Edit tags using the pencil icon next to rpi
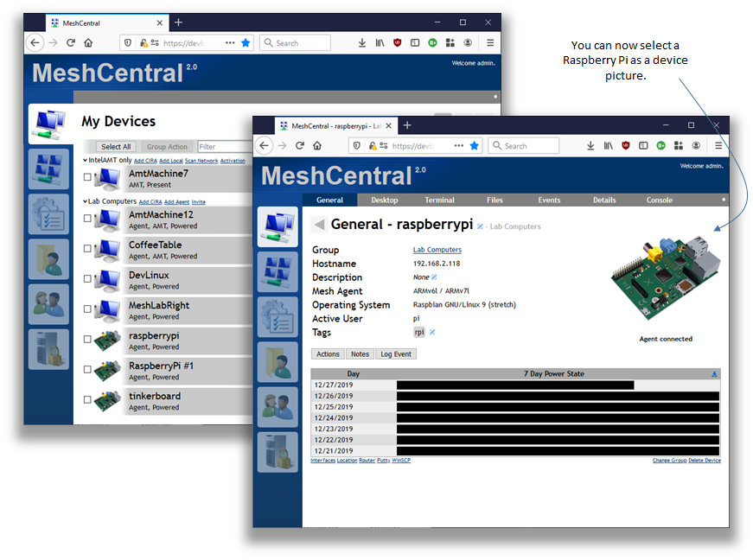The width and height of the screenshot is (753, 560). point(432,331)
